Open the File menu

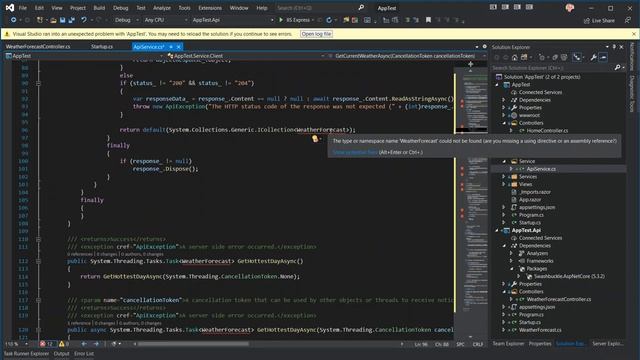pyautogui.click(x=23, y=8)
